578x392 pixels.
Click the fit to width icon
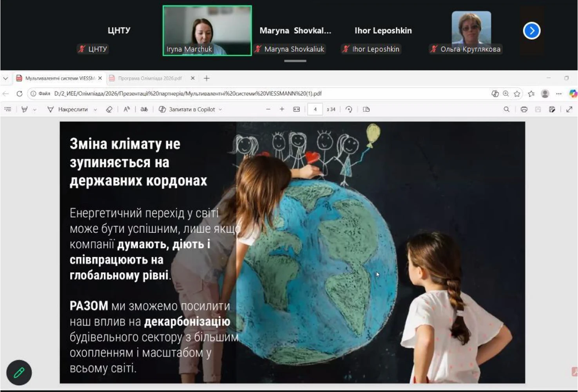(x=296, y=109)
